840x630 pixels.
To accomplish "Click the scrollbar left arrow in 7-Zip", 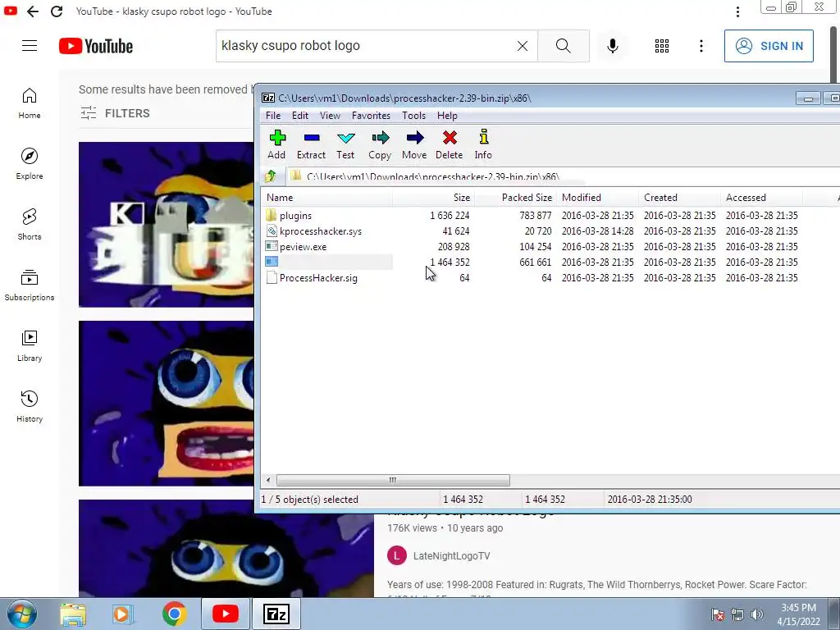I will 268,480.
